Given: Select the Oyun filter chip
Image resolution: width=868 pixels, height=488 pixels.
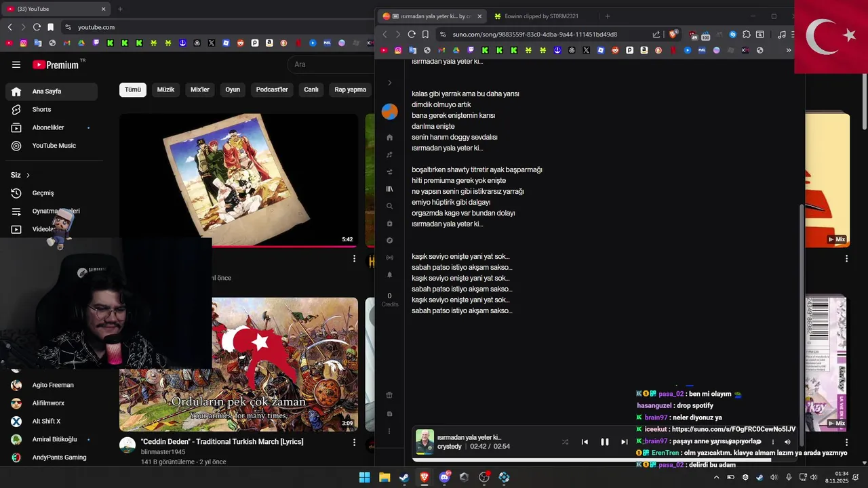Looking at the screenshot, I should 233,89.
